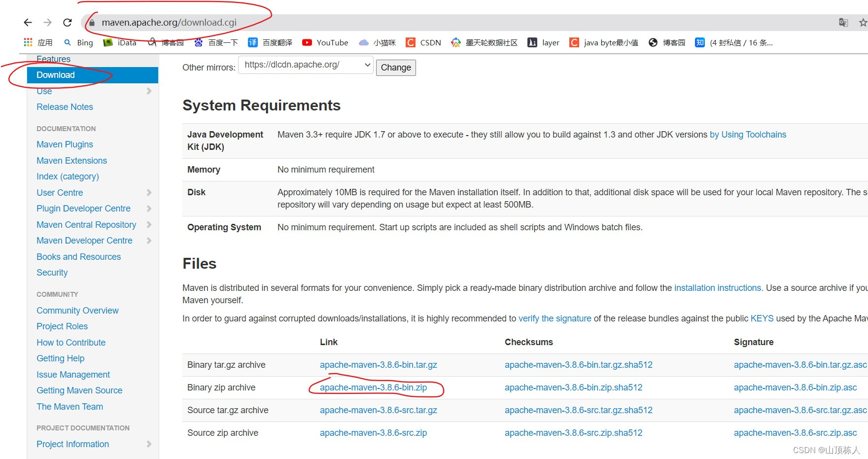Image resolution: width=868 pixels, height=459 pixels.
Task: Open apache-maven-3.8.6-src.zip.asc signature
Action: pos(795,433)
